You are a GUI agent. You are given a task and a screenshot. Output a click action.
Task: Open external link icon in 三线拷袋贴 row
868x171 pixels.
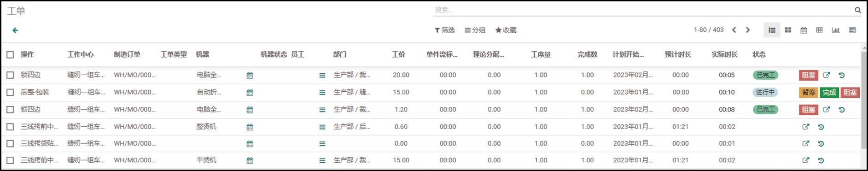click(806, 144)
